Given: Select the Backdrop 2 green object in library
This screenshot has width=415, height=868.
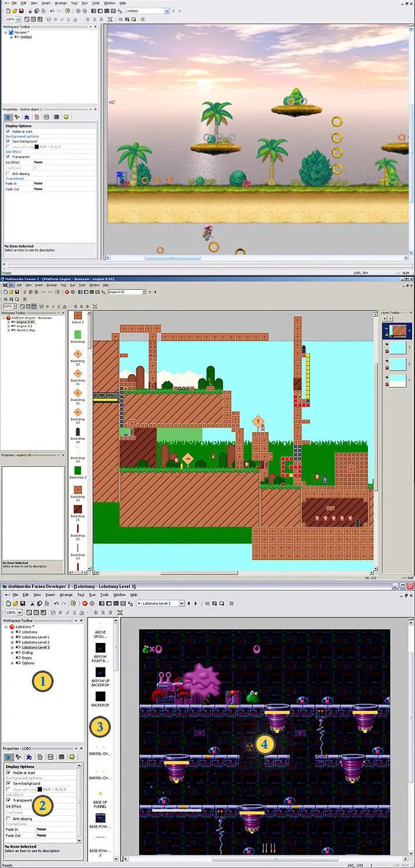Looking at the screenshot, I should click(x=78, y=470).
